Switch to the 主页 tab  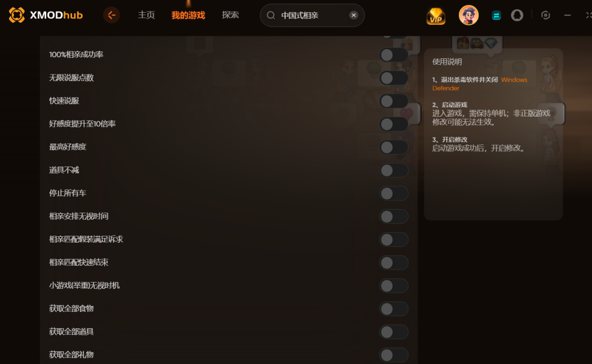[x=146, y=15]
